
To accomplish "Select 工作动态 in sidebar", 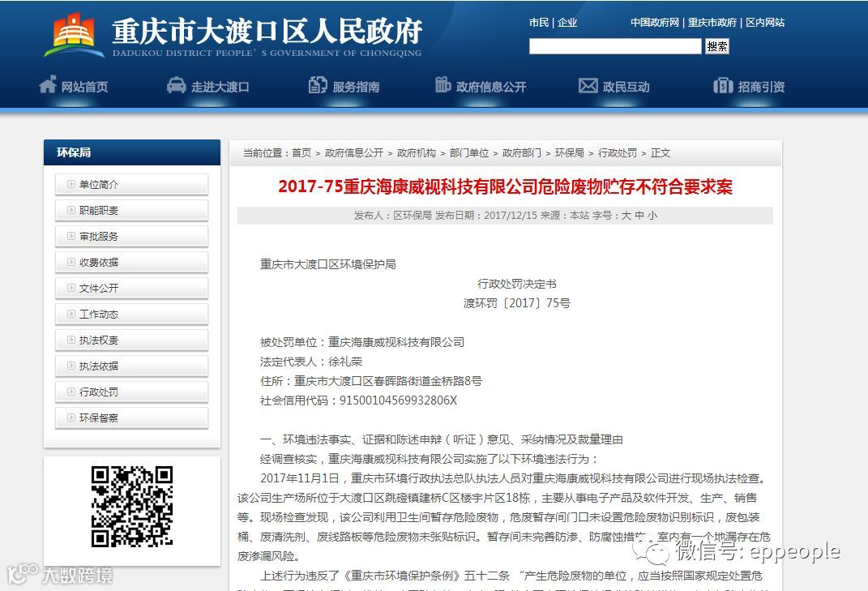I will tap(132, 315).
